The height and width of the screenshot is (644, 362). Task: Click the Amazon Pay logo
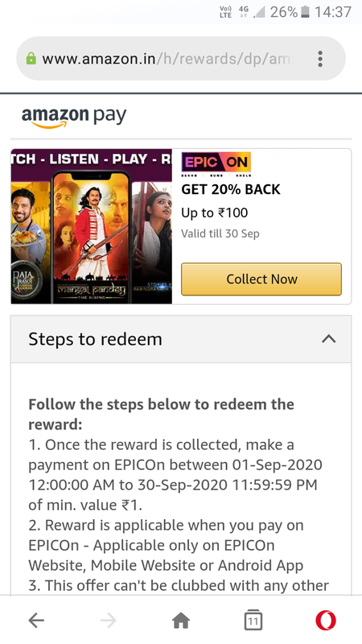click(x=74, y=117)
